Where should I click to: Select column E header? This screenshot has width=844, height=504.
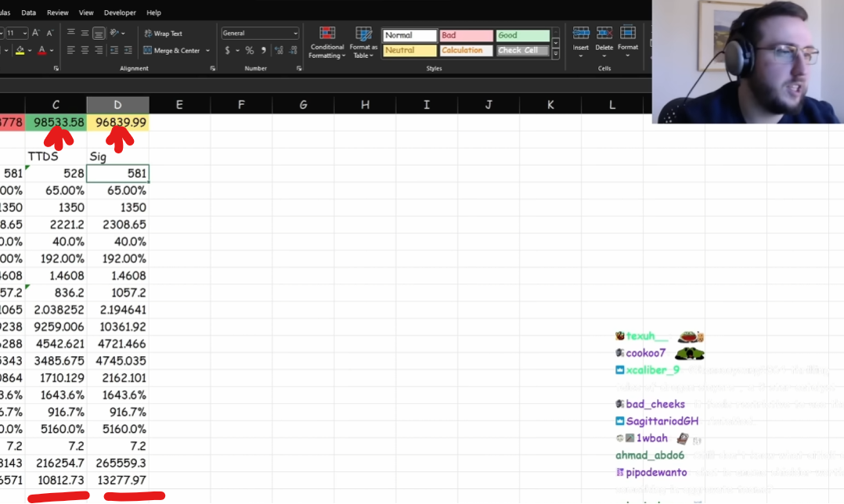(x=179, y=105)
